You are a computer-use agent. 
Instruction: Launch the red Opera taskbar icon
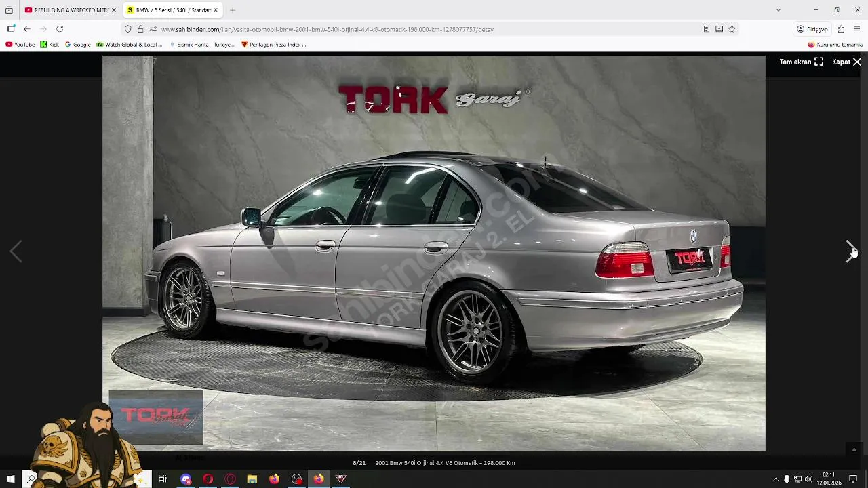coord(208,479)
